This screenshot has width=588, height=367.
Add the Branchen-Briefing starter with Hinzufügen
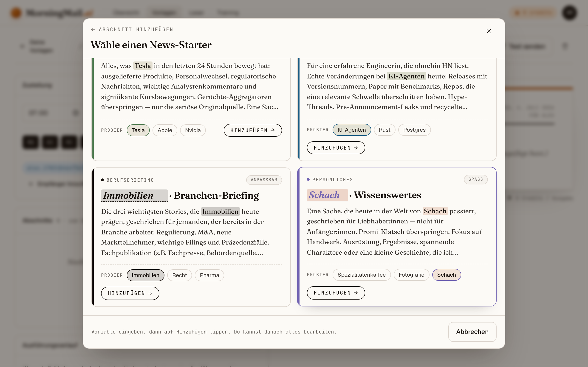click(x=130, y=293)
